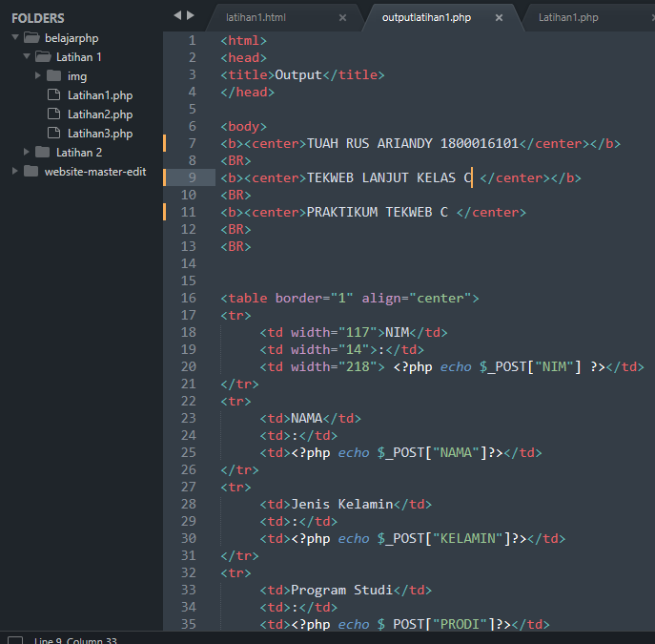655x644 pixels.
Task: Expand the Latihan 2 folder
Action: click(x=27, y=152)
